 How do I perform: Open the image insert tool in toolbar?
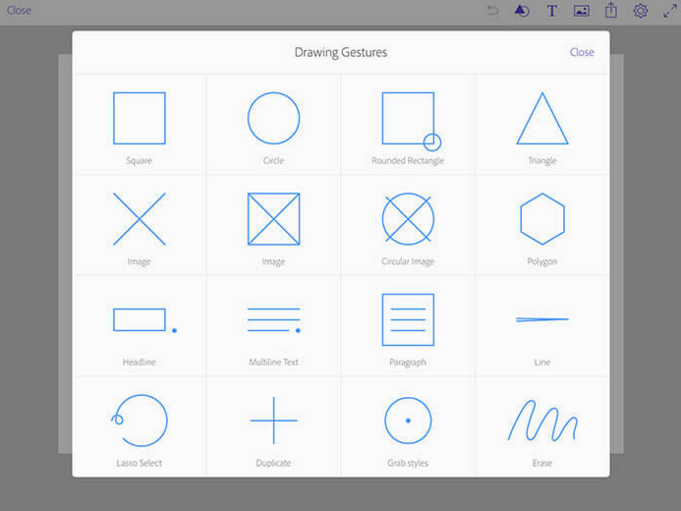pos(581,11)
